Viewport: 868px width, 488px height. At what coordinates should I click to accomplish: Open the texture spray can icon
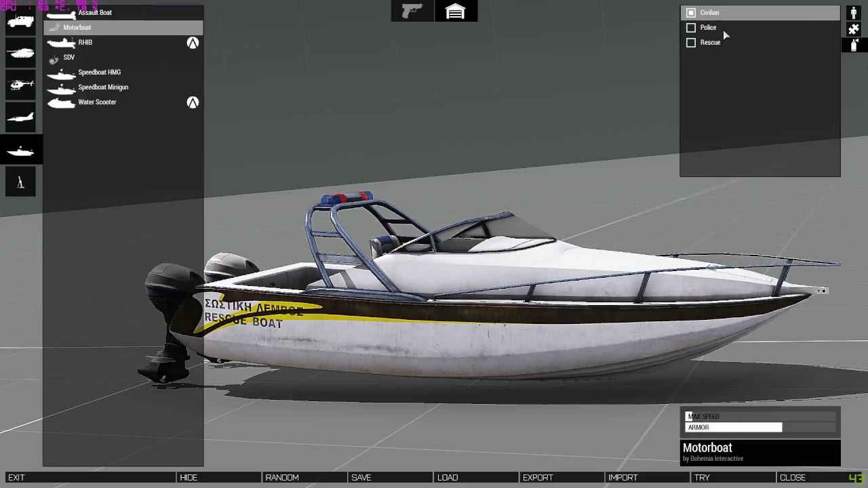click(854, 45)
